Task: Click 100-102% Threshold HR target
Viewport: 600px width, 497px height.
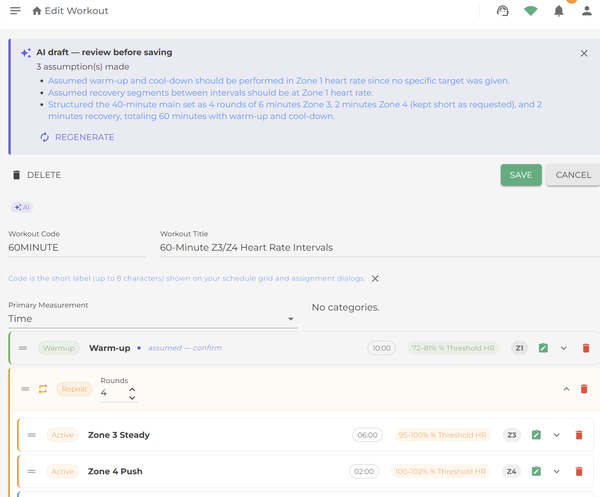Action: pos(440,471)
